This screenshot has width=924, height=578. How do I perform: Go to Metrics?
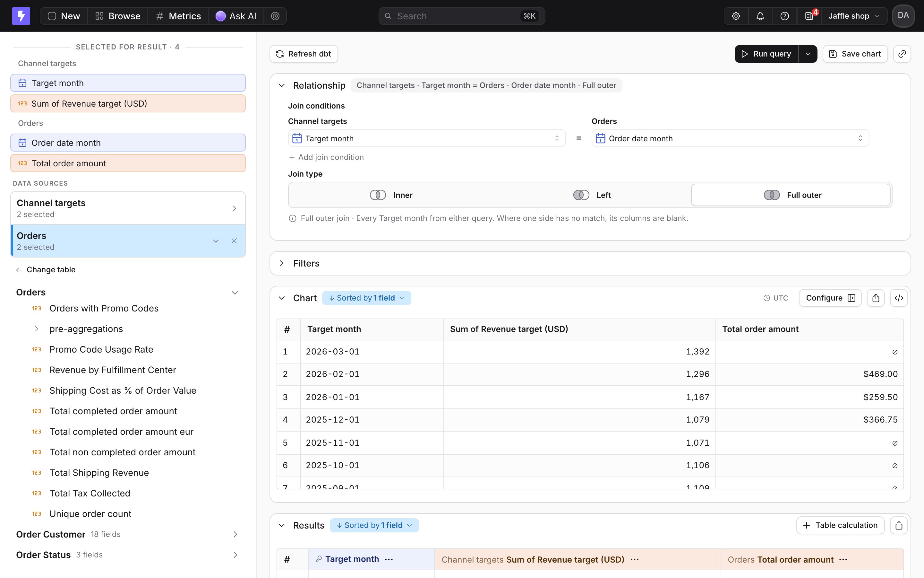(x=178, y=16)
